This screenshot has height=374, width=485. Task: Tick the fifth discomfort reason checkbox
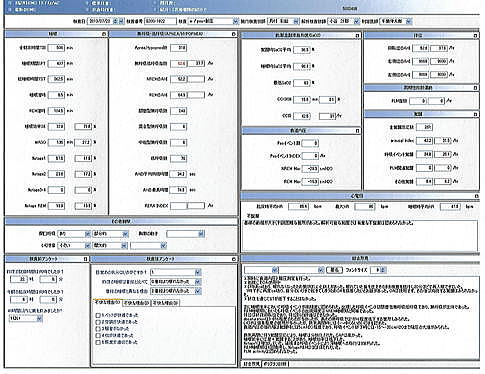coord(98,342)
